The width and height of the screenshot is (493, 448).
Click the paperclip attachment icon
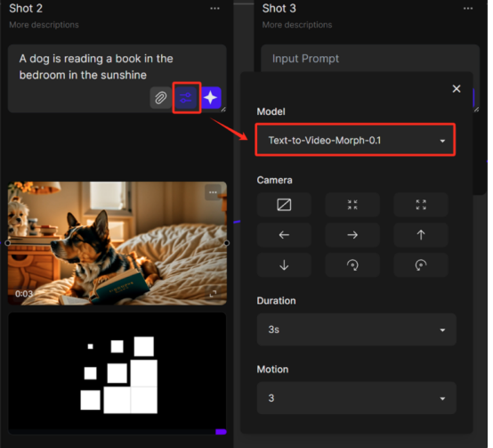pyautogui.click(x=160, y=98)
